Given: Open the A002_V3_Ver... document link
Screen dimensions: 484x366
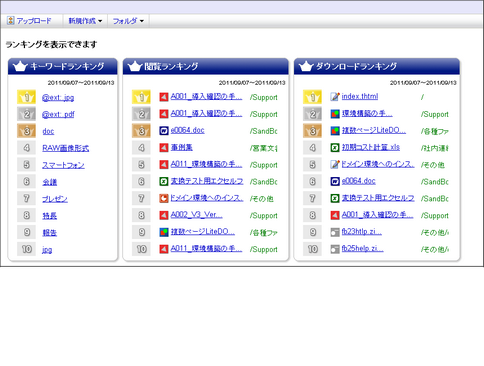Looking at the screenshot, I should (196, 215).
